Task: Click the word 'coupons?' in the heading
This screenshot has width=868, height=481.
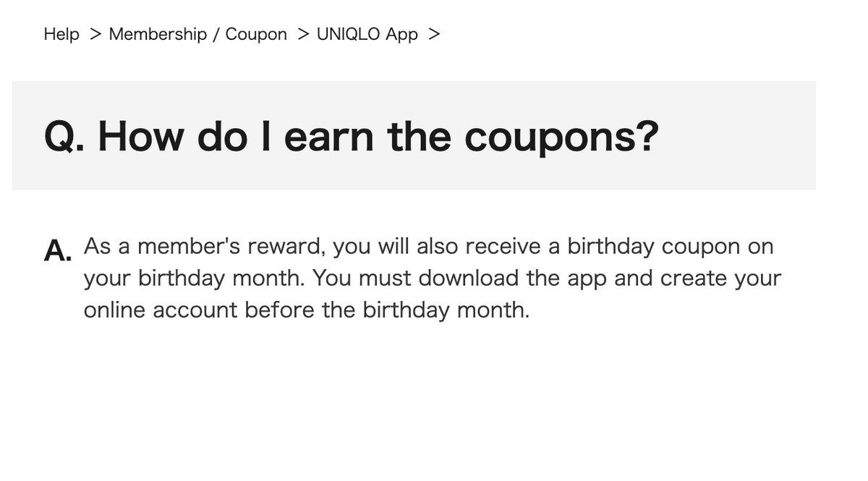Action: pyautogui.click(x=561, y=137)
